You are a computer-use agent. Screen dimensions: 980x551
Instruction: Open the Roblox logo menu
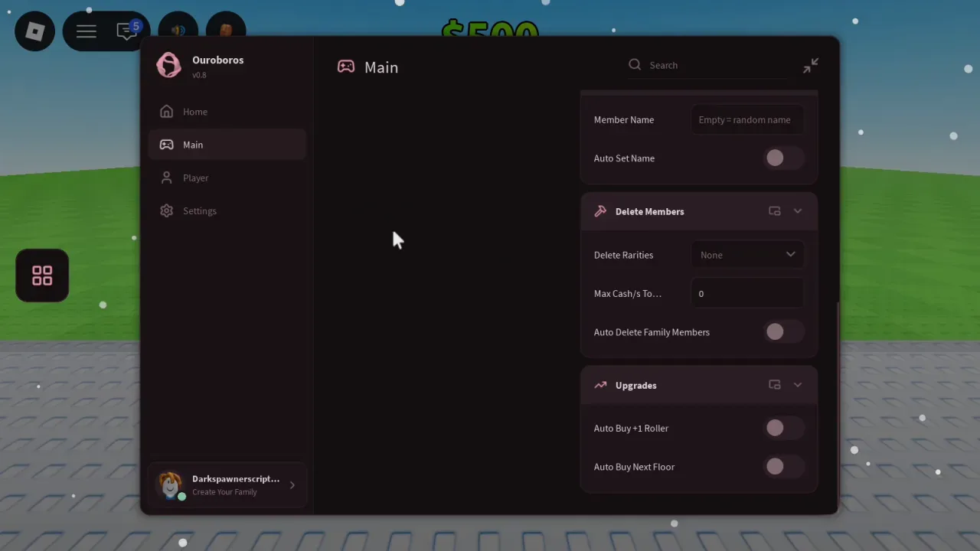point(35,31)
